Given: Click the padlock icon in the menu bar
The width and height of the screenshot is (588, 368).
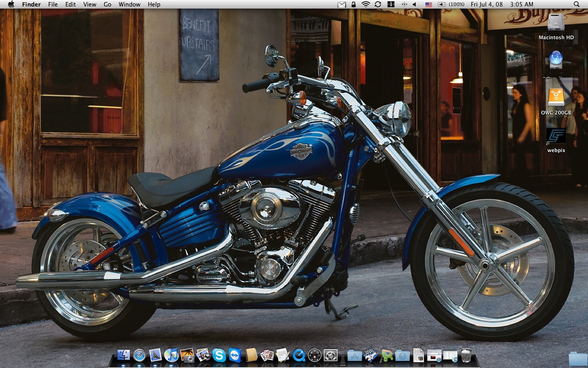Looking at the screenshot, I should (354, 4).
